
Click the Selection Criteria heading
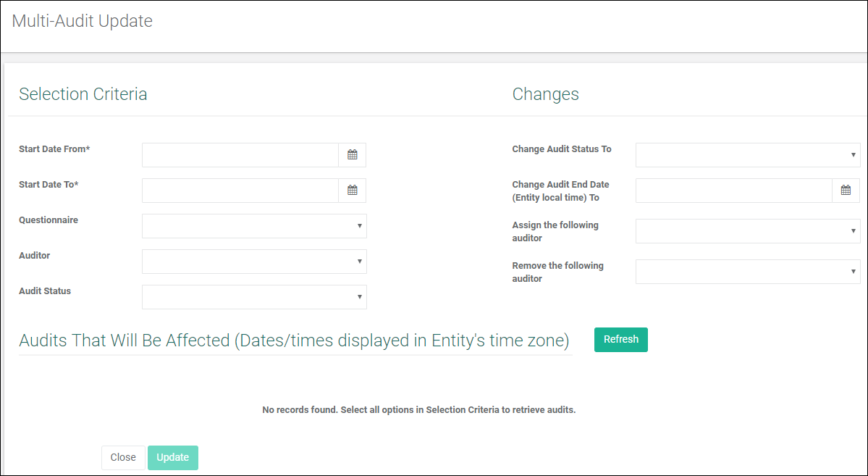pos(83,93)
